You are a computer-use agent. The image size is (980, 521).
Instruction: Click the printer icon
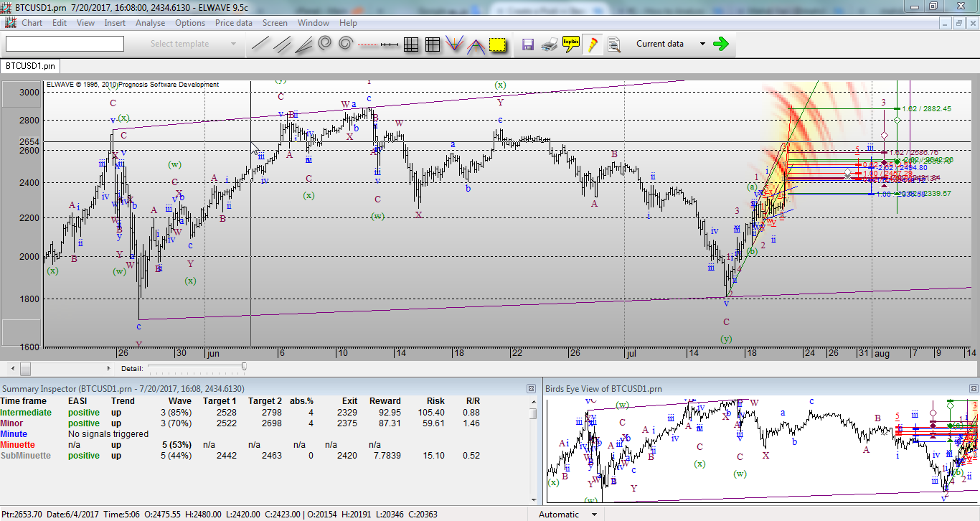(x=550, y=44)
